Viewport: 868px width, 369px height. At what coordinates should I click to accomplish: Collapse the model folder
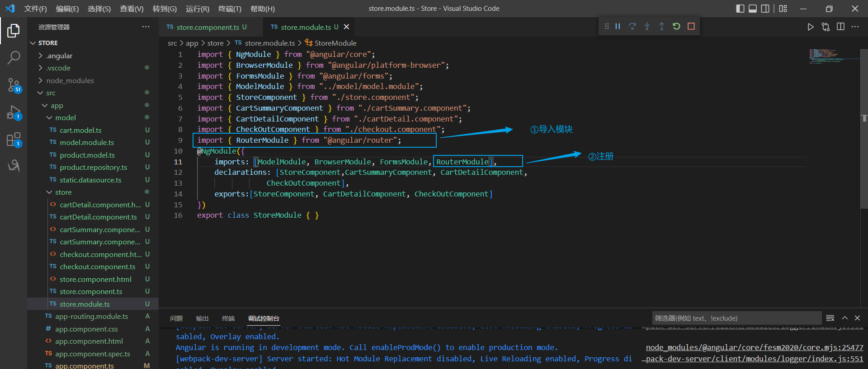(65, 117)
